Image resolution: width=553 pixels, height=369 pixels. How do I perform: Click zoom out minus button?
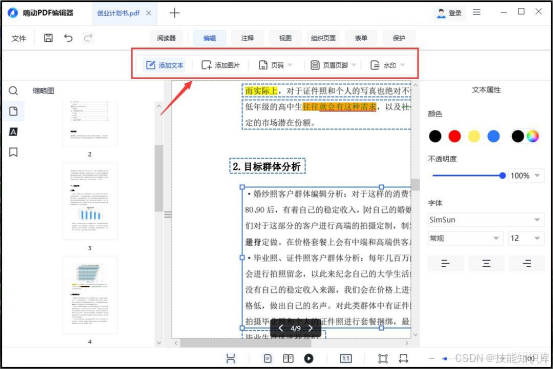(x=432, y=359)
